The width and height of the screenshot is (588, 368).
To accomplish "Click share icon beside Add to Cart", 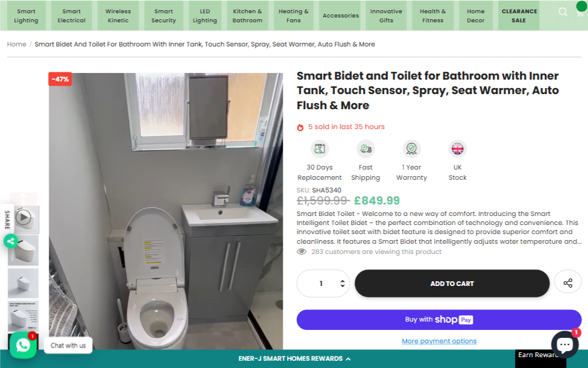I will tap(567, 283).
